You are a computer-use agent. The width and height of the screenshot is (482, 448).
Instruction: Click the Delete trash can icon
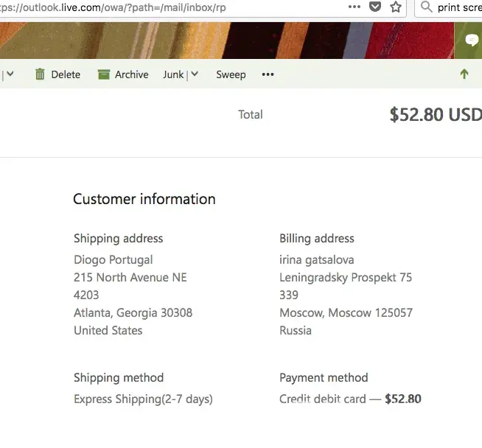tap(40, 74)
